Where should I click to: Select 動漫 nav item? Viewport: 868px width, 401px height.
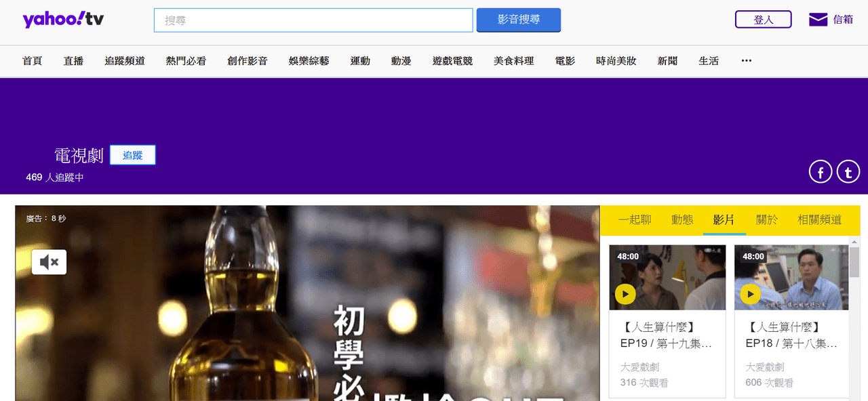(x=401, y=61)
